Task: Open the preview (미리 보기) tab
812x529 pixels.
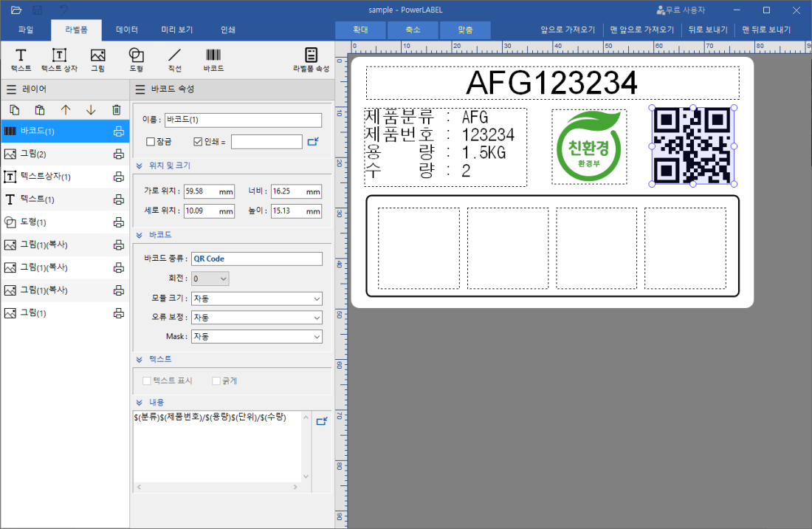Action: [177, 30]
